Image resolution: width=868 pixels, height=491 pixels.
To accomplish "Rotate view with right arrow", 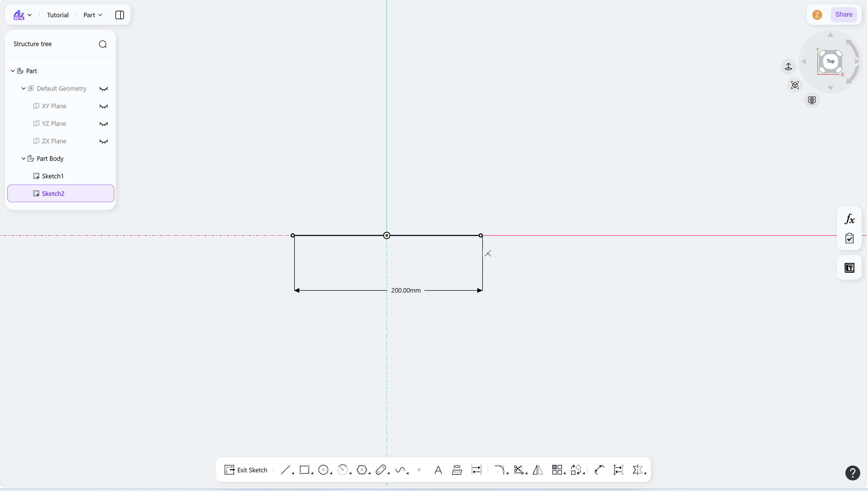I will [856, 61].
